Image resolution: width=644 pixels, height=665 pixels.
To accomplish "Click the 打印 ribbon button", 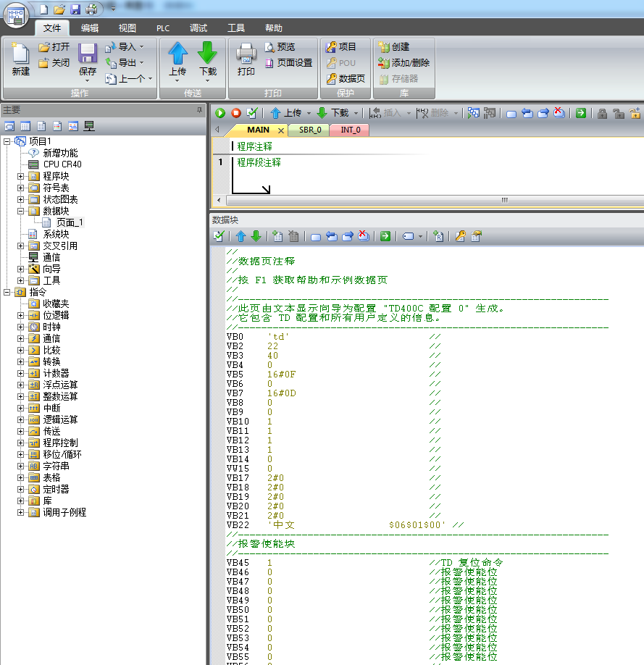I will click(246, 59).
